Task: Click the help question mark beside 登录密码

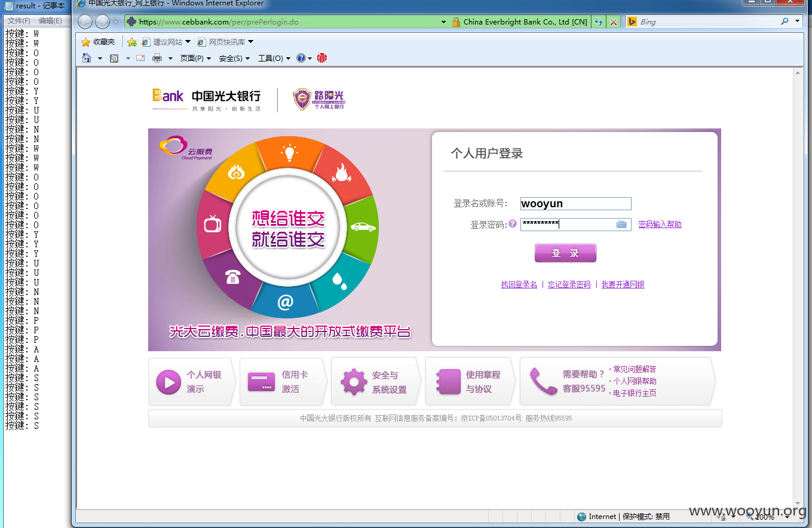Action: click(513, 224)
